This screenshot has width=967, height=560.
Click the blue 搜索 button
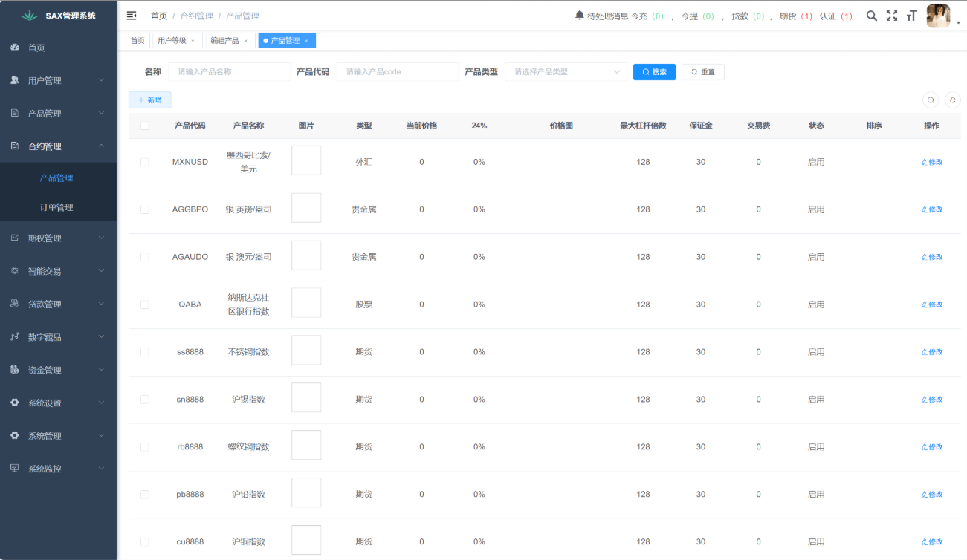pyautogui.click(x=654, y=72)
